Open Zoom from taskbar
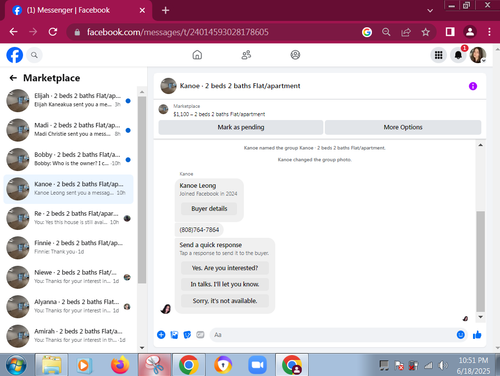The image size is (500, 376). [x=257, y=365]
